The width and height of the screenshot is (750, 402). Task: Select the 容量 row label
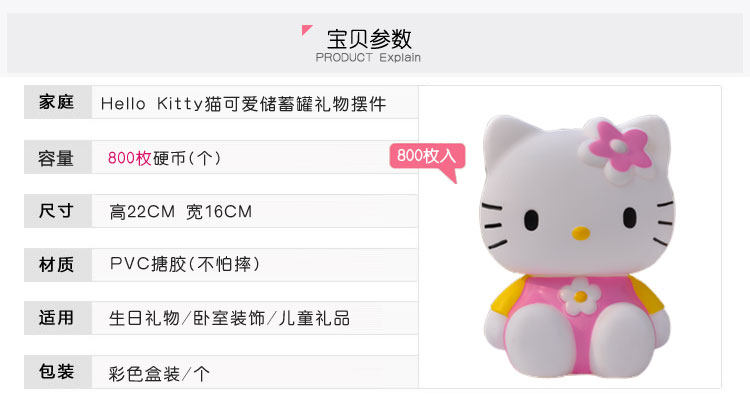click(x=56, y=158)
